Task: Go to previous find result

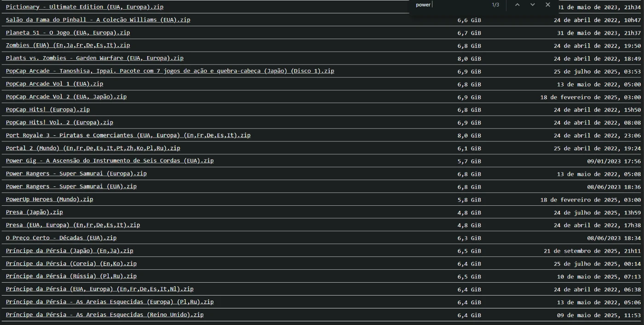Action: (x=517, y=5)
